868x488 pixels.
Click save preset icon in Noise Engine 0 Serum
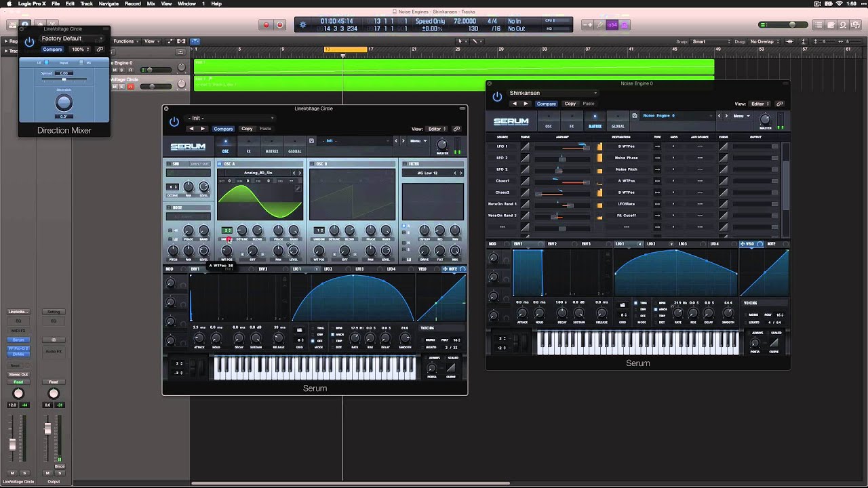pyautogui.click(x=635, y=116)
